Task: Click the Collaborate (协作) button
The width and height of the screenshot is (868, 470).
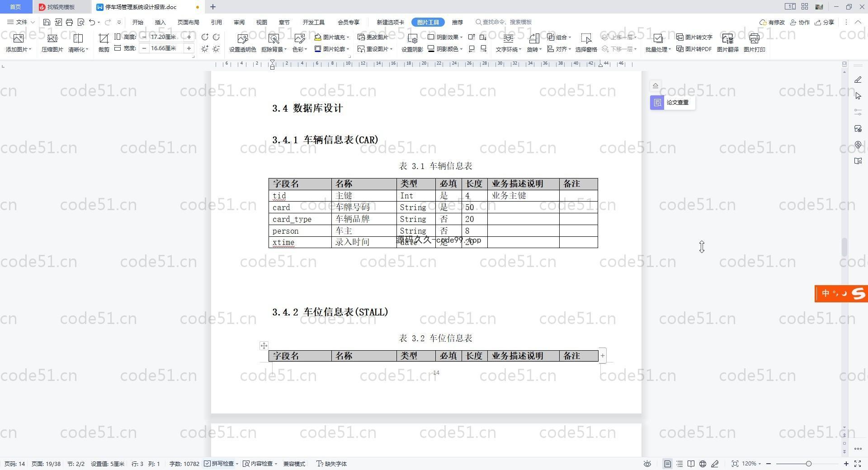Action: tap(800, 22)
